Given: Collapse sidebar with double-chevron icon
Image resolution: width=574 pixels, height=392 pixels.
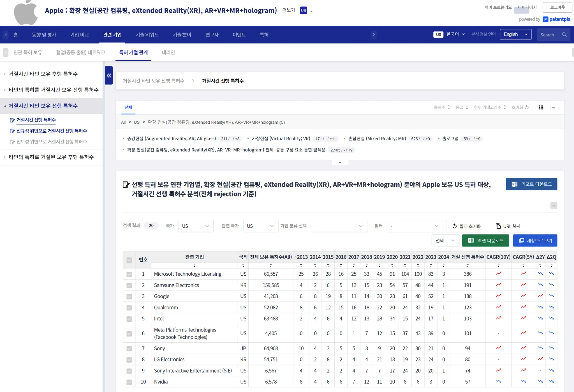Looking at the screenshot, I should coord(109,75).
